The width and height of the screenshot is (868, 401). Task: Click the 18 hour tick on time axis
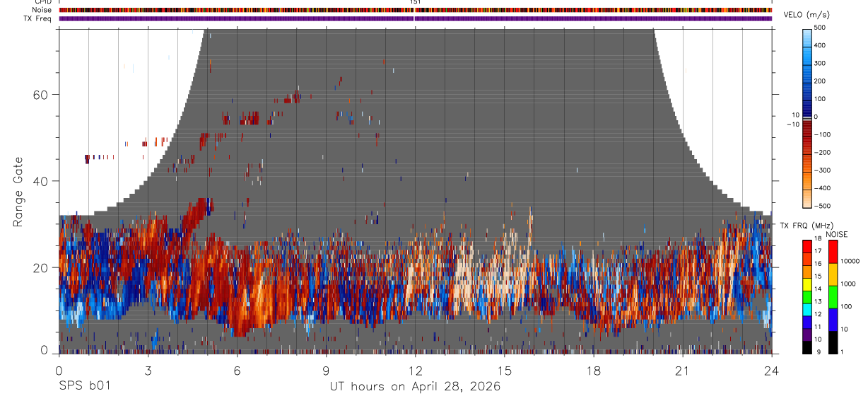[593, 370]
